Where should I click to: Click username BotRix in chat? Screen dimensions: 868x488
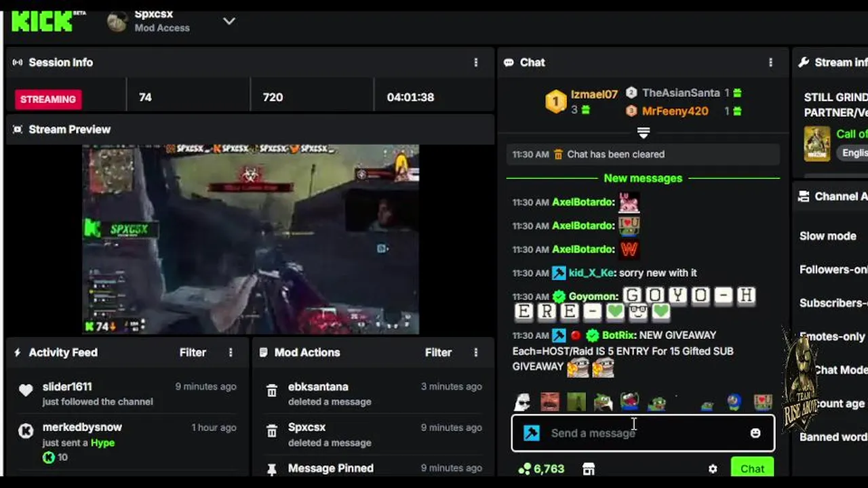coord(618,335)
